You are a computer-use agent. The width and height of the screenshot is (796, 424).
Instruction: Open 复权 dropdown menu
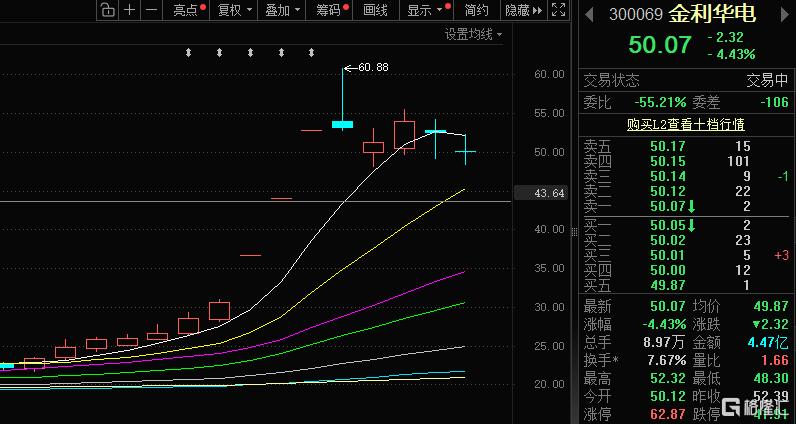click(x=234, y=10)
